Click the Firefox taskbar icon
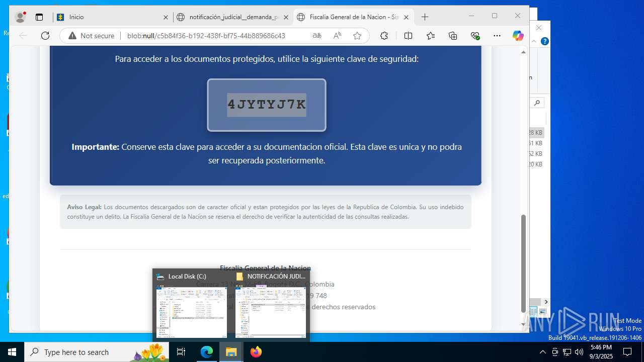Screen dimensions: 644x362 [x=256, y=352]
